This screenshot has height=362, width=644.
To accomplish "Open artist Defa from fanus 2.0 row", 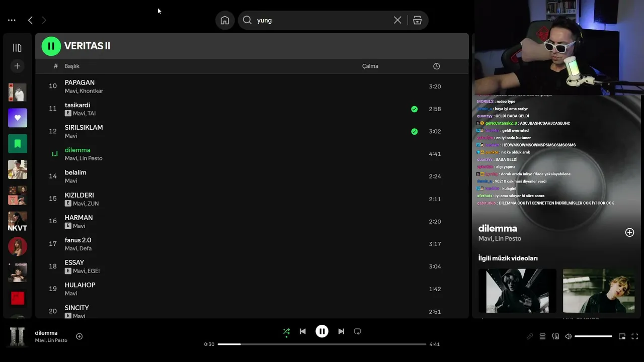I will click(85, 248).
